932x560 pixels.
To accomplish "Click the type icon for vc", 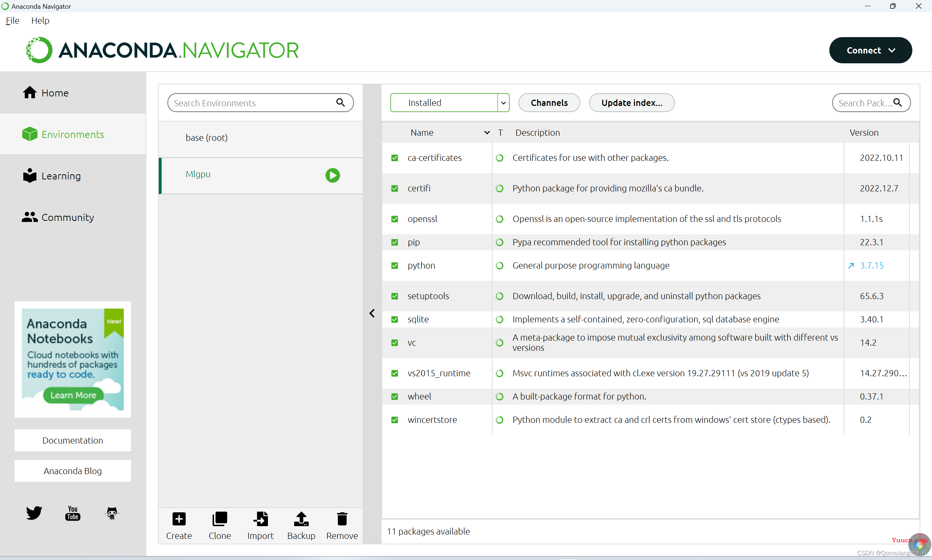I will pyautogui.click(x=499, y=343).
